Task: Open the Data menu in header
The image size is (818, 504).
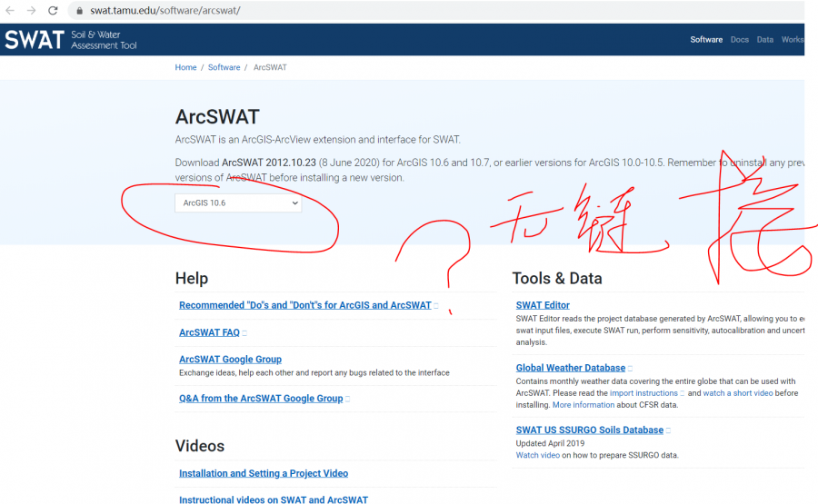Action: click(x=764, y=40)
